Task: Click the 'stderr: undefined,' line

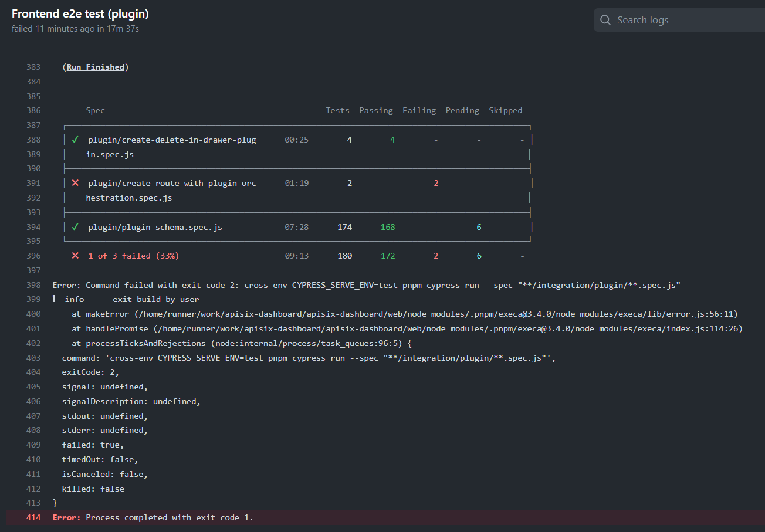Action: click(x=105, y=430)
